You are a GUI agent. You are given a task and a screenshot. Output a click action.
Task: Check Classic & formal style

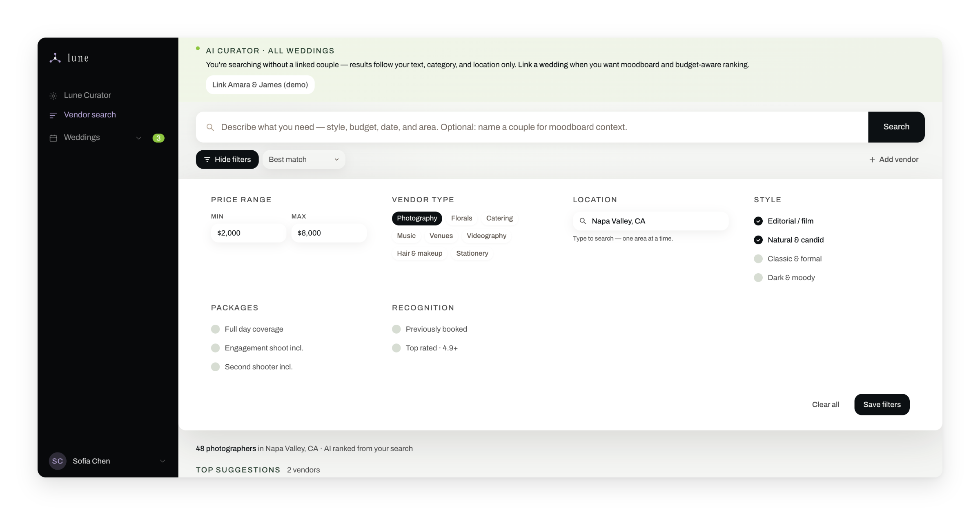[x=758, y=259]
